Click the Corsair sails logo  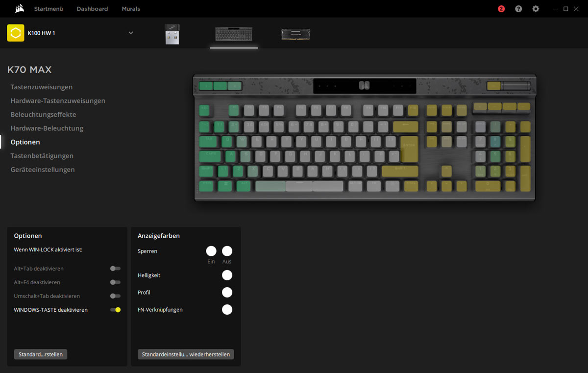[x=19, y=9]
